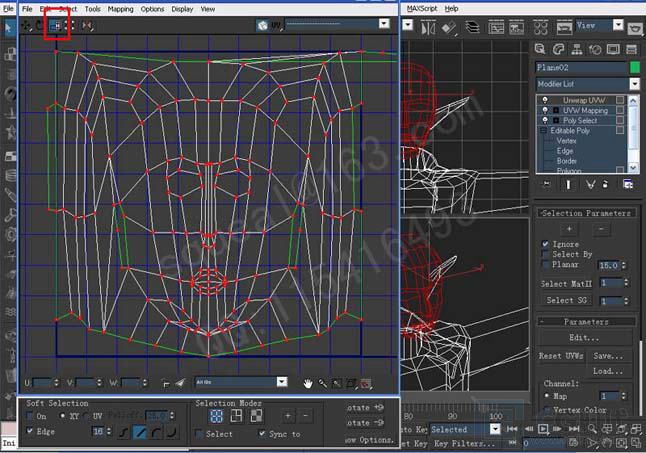This screenshot has height=453, width=646.
Task: Open the Selected key filter dropdown
Action: click(x=495, y=429)
